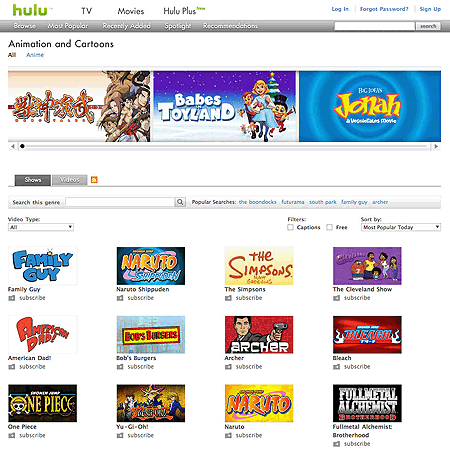The image size is (450, 450).
Task: Click the carousel right arrow
Action: pyautogui.click(x=436, y=146)
